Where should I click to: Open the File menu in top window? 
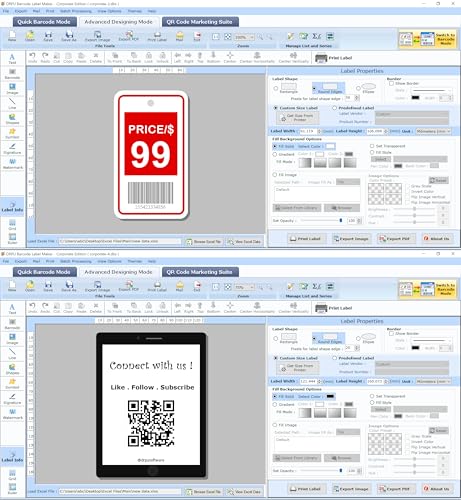point(6,11)
